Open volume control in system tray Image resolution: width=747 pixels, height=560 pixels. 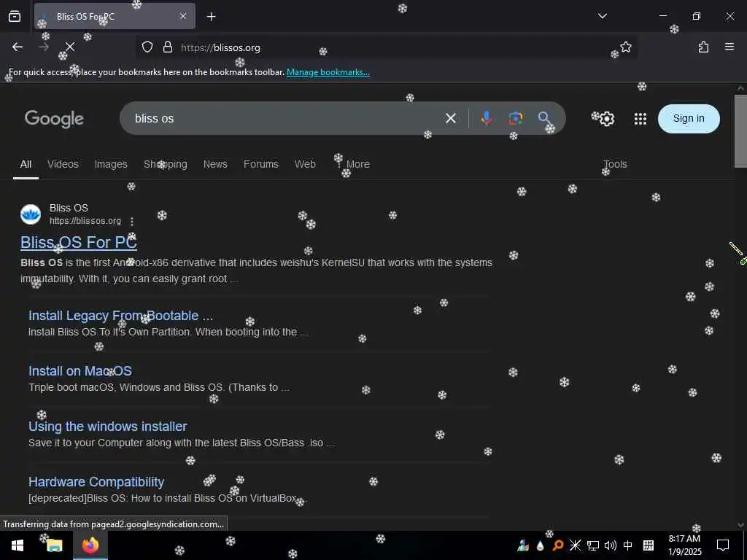[x=611, y=545]
